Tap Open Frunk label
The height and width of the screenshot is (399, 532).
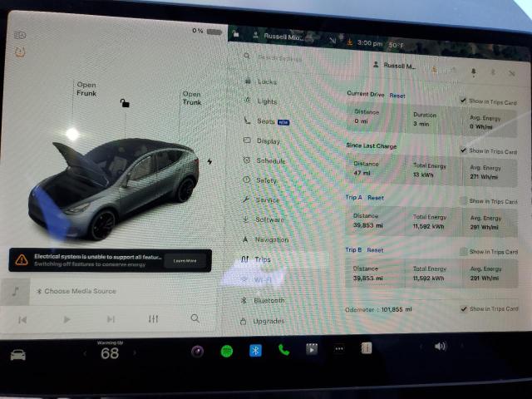(x=86, y=89)
